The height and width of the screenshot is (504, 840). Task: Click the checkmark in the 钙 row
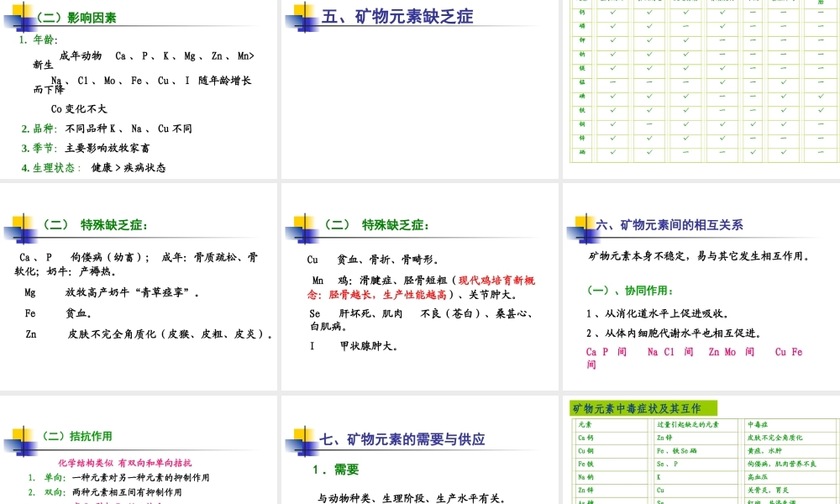(x=612, y=13)
